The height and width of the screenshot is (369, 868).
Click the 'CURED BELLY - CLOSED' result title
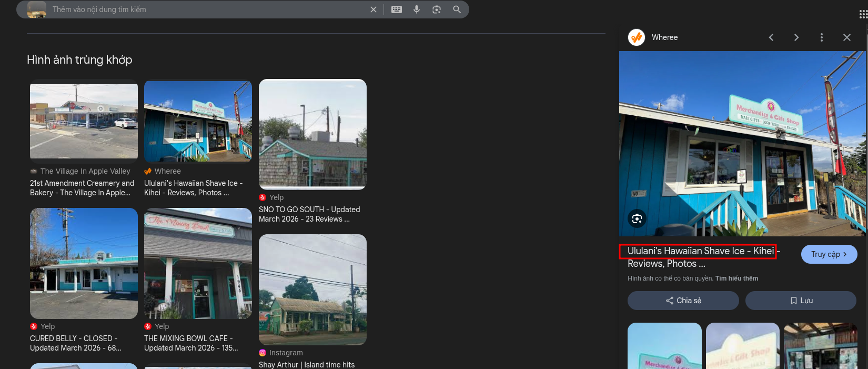[x=75, y=343]
